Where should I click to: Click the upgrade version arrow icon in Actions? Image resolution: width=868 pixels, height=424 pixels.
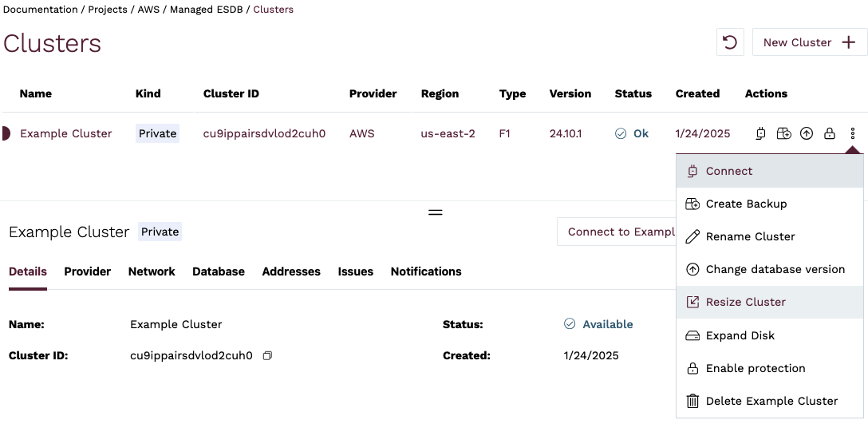click(x=807, y=133)
